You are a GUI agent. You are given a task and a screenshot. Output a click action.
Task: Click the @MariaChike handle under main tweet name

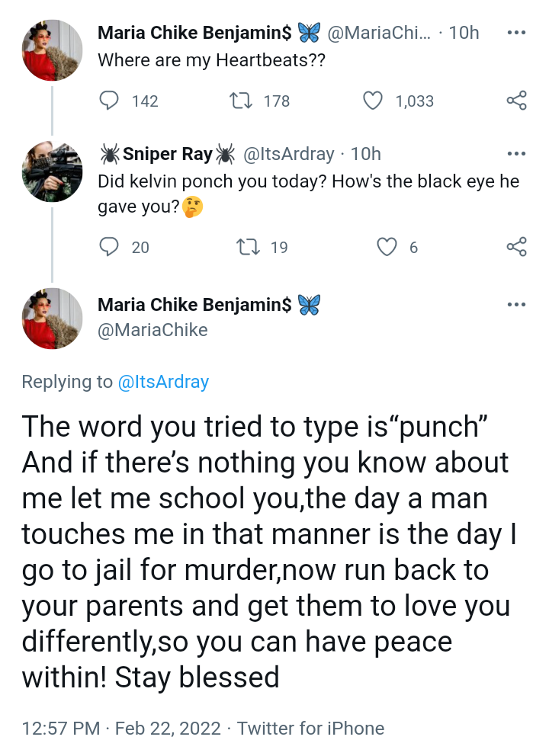click(152, 330)
